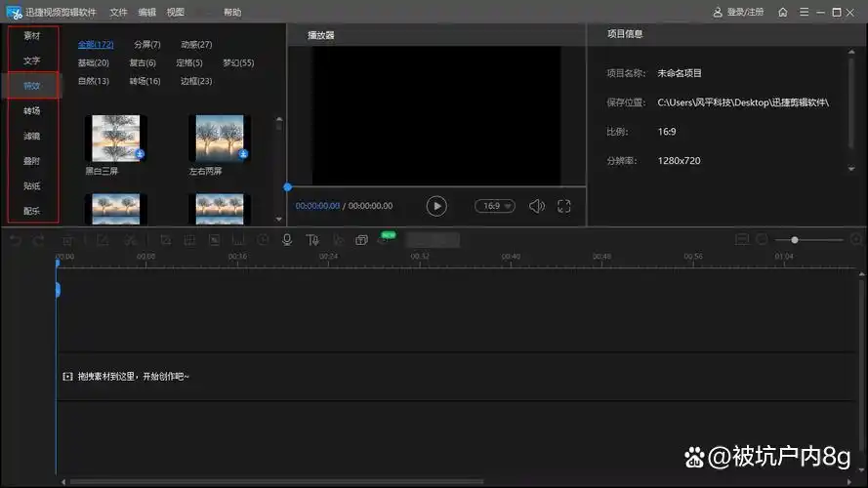Screen dimensions: 868x488
Task: Switch to the 转场 sidebar tab
Action: point(32,111)
